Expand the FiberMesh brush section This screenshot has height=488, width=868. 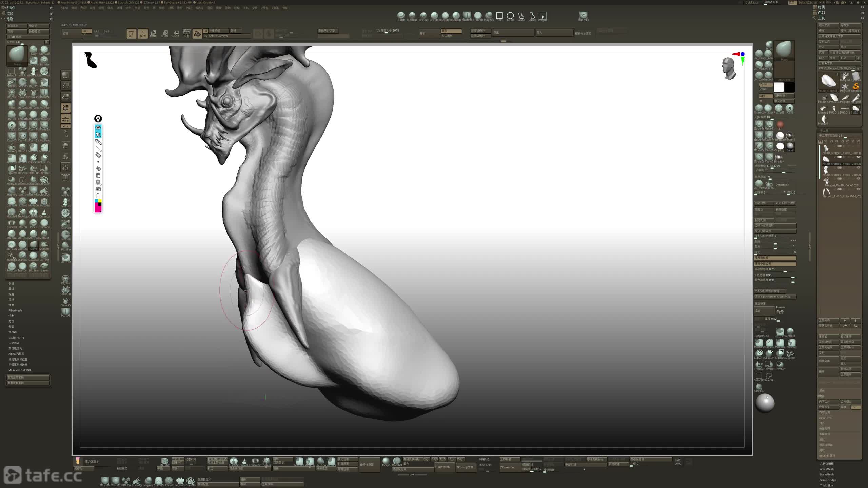coord(15,310)
